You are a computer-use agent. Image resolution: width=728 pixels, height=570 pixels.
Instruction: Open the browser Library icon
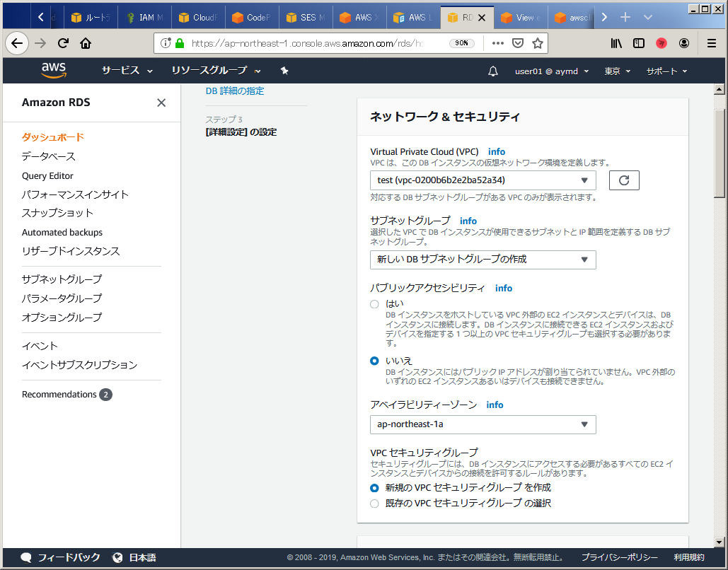[x=616, y=43]
